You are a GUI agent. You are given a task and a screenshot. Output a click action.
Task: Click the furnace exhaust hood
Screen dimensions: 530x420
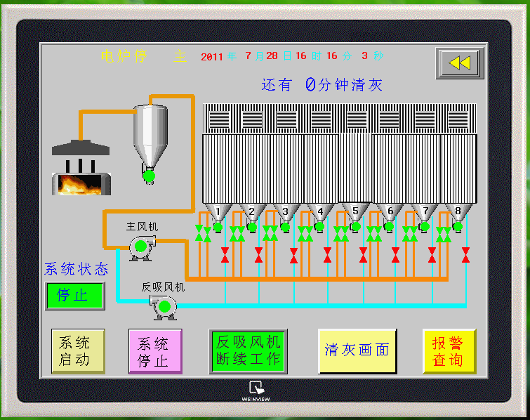coord(81,147)
